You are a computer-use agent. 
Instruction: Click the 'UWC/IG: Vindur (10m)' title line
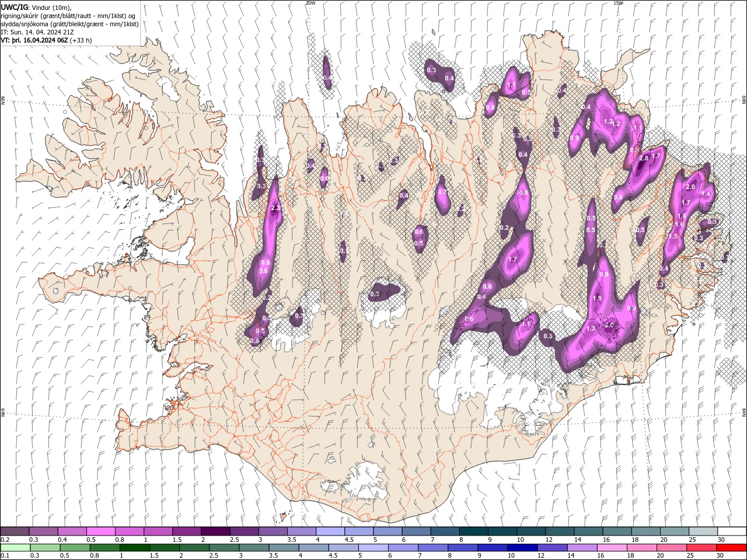(x=36, y=7)
